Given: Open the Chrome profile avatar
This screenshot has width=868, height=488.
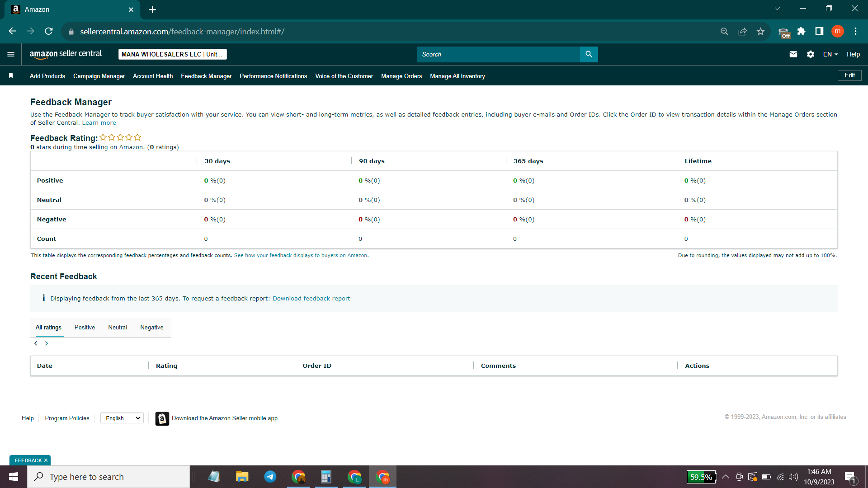Looking at the screenshot, I should click(838, 31).
